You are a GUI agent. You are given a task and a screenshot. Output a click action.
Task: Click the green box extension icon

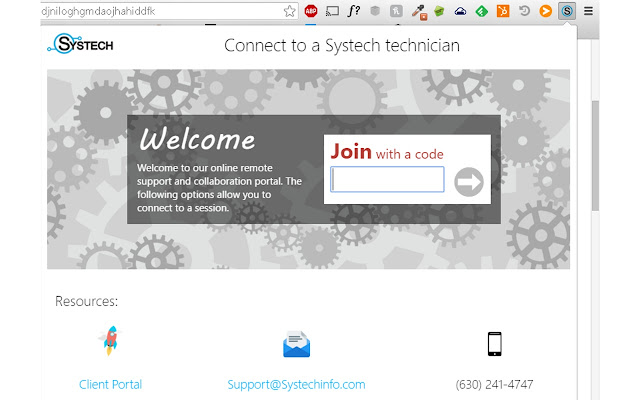pyautogui.click(x=439, y=11)
